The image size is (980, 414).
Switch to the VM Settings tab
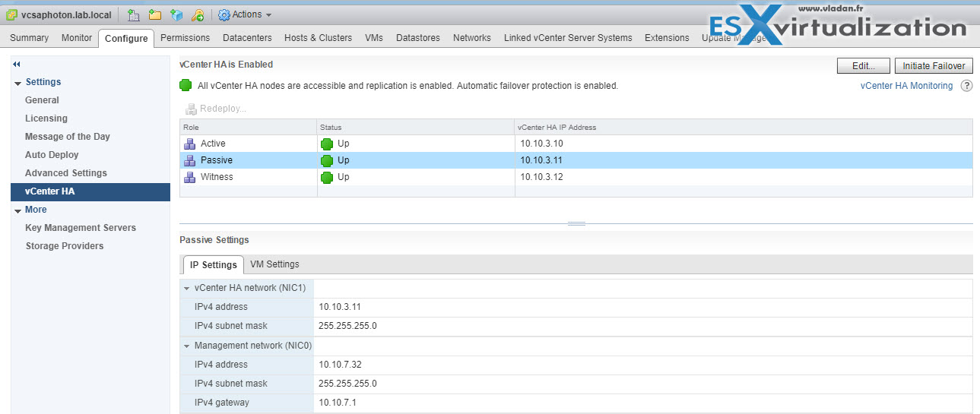point(274,264)
